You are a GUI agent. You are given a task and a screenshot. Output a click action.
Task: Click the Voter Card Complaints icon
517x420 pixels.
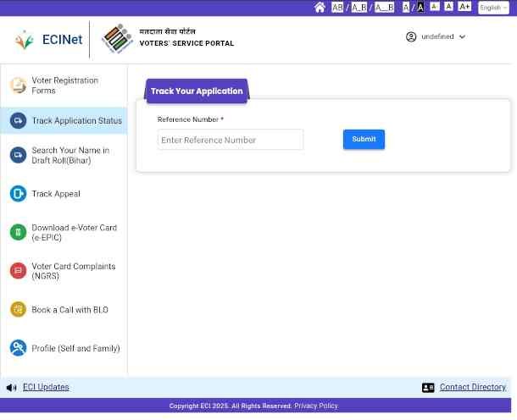18,271
